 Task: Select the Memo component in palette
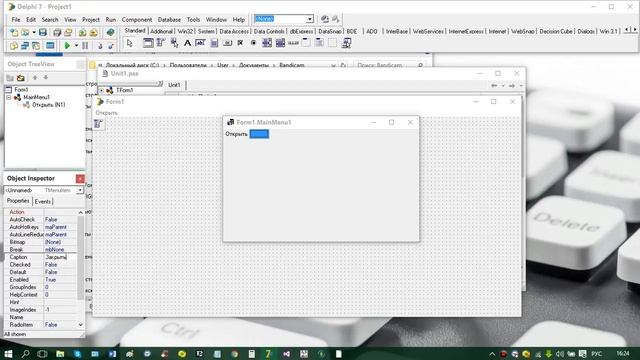pyautogui.click(x=214, y=43)
